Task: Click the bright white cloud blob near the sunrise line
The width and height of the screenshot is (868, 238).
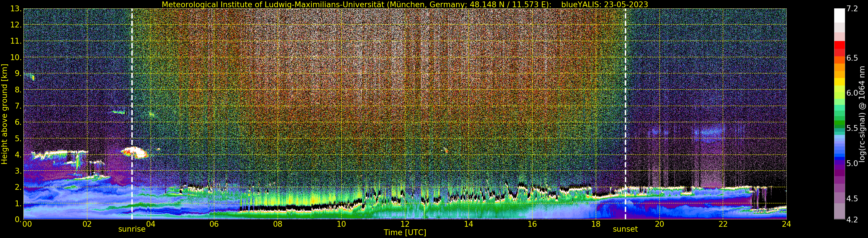Action: click(134, 153)
